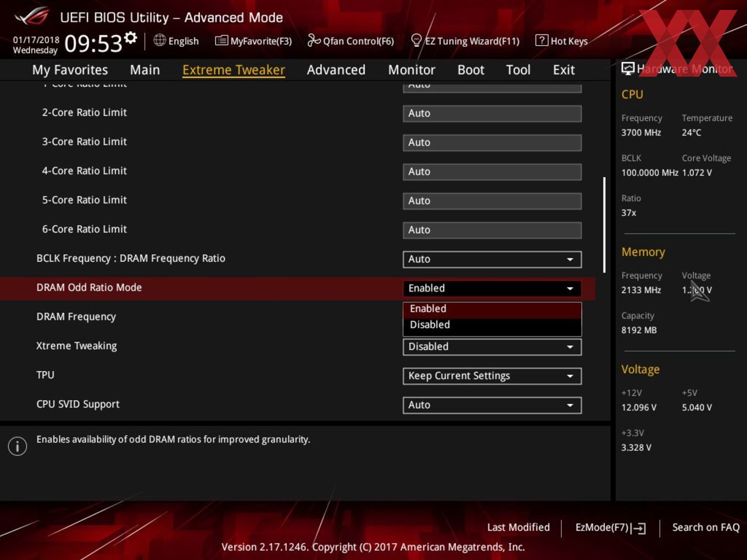This screenshot has height=560, width=747.
Task: Select the BCLK Frequency : DRAM Frequency Ratio label
Action: [131, 259]
